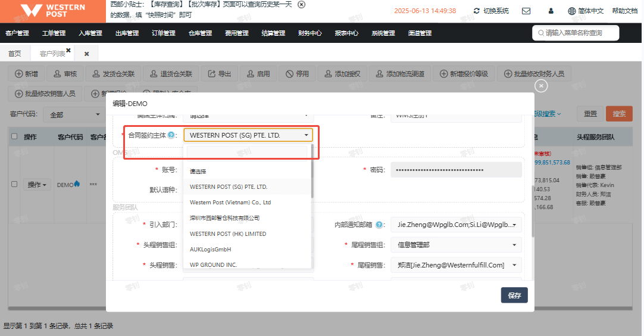Click the globe language icon
Screen dimensions: 644x336
point(572,11)
